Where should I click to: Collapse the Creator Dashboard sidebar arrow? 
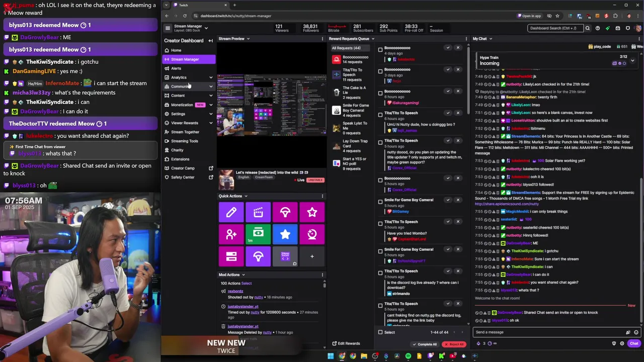point(211,41)
